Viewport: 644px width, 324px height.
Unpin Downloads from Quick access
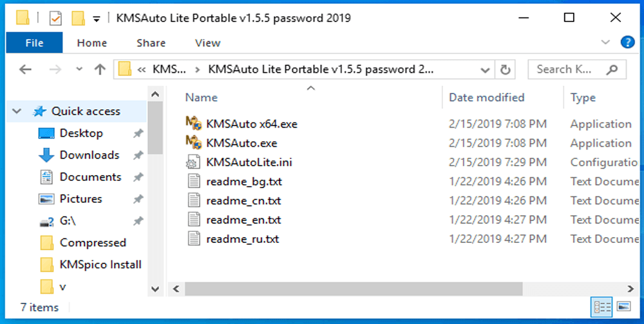138,155
